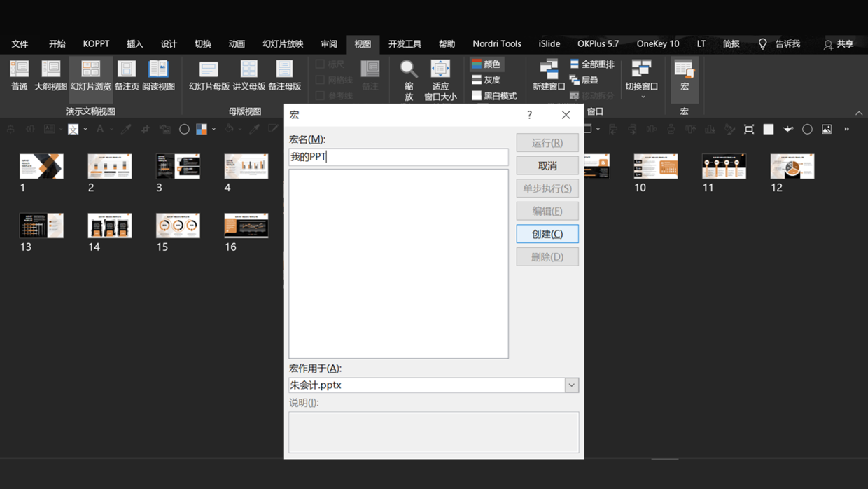Expand the 宏作用于 combo box dropdown

[571, 385]
